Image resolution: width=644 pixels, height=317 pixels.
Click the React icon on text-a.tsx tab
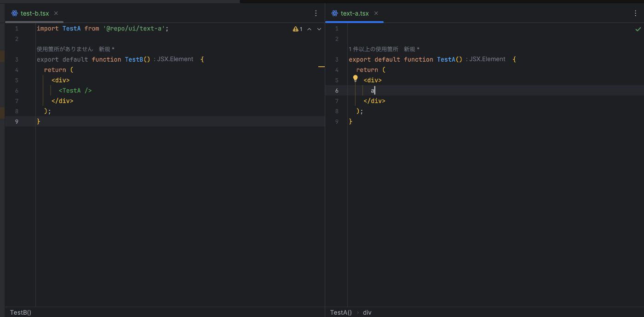click(334, 13)
